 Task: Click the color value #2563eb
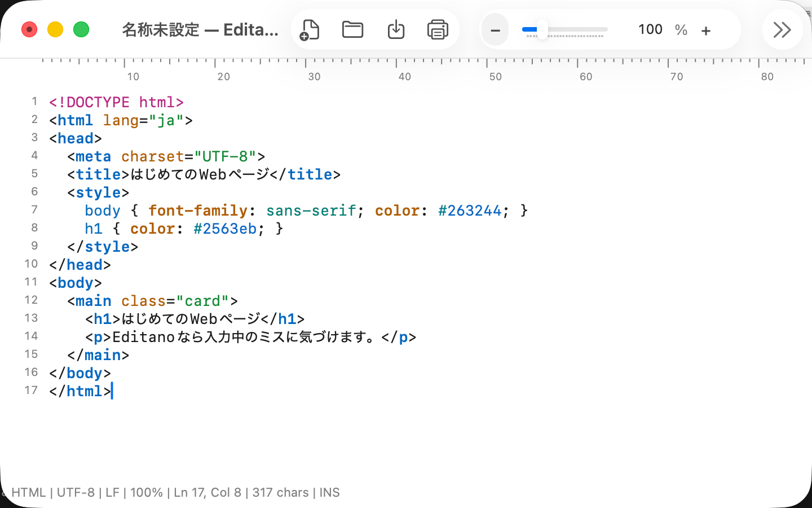(225, 229)
